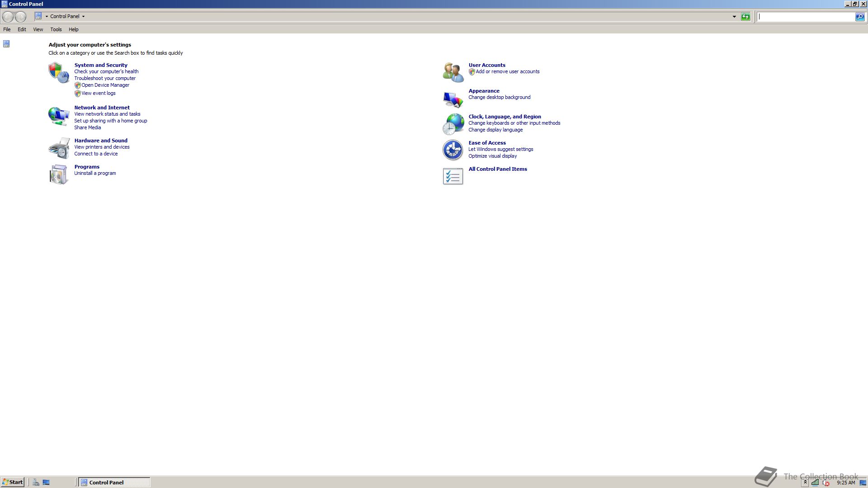Click the small Control Panel icon under the File menu
Image resolution: width=868 pixels, height=488 pixels.
coord(6,44)
